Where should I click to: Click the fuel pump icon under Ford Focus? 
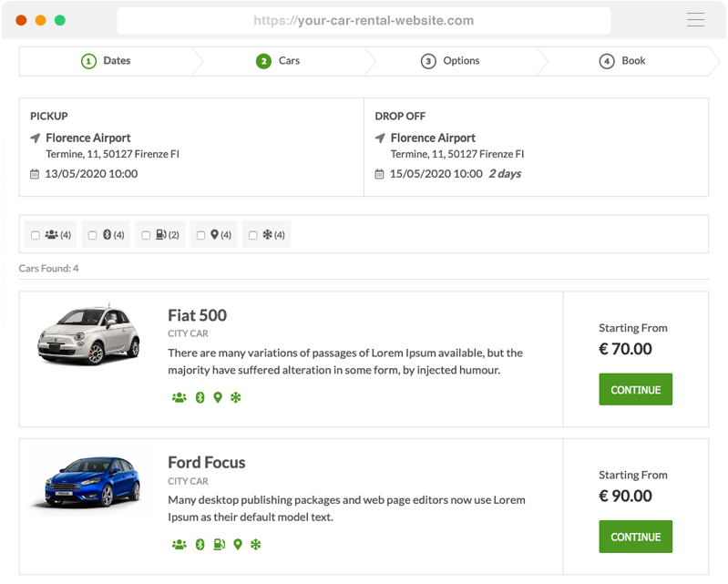click(x=219, y=545)
